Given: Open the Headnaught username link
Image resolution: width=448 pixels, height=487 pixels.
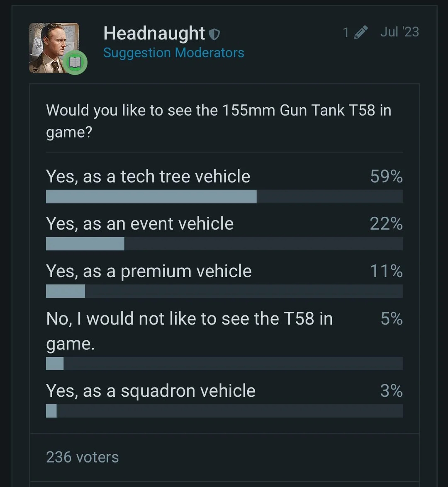Looking at the screenshot, I should (154, 33).
